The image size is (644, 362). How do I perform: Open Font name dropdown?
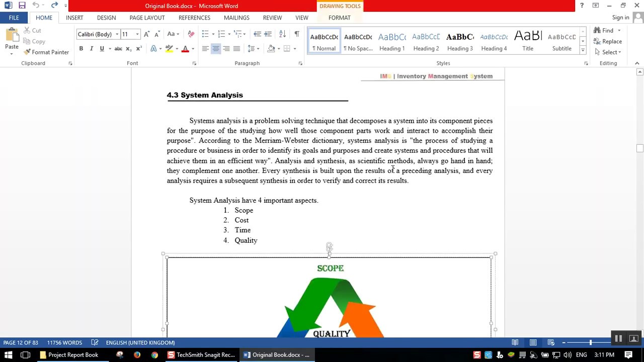point(117,34)
